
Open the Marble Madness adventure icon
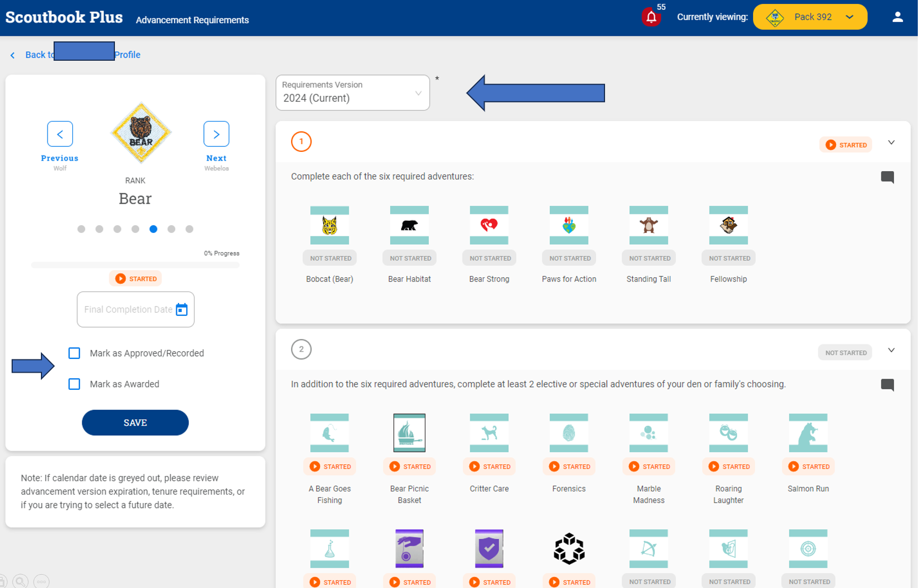click(650, 433)
